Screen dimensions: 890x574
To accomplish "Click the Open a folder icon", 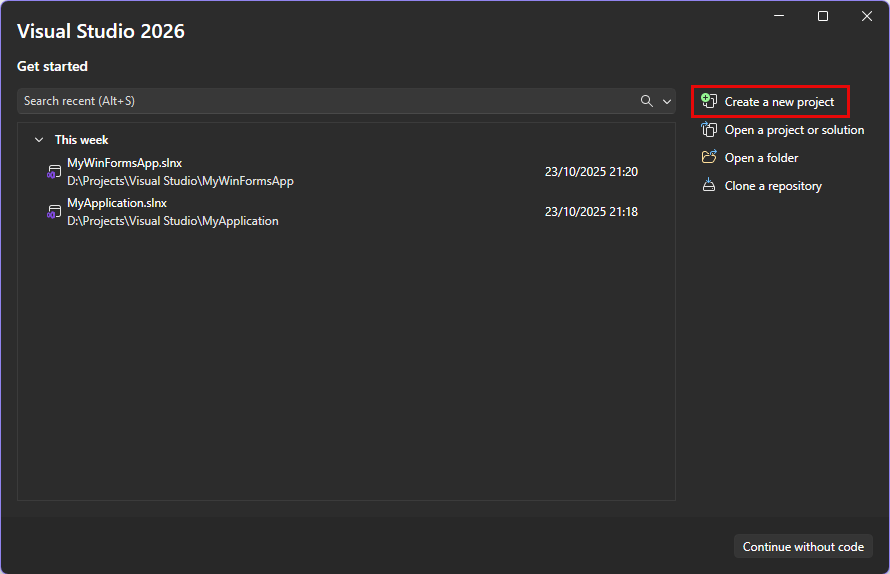I will tap(709, 157).
